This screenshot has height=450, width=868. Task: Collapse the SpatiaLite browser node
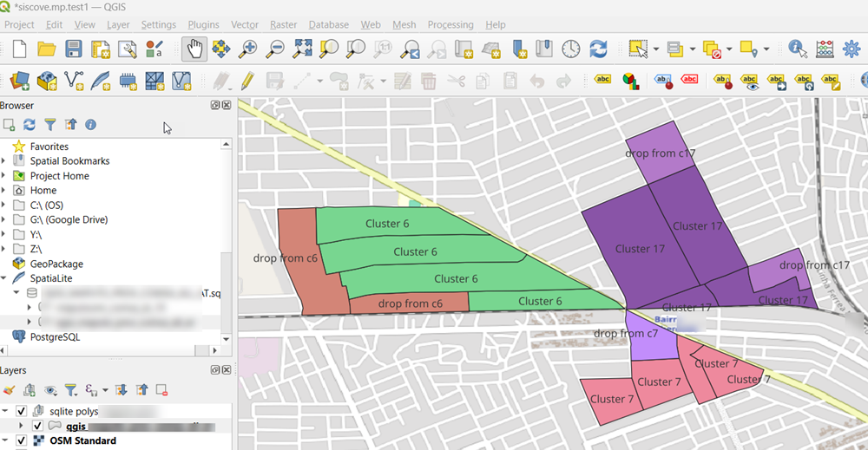tap(3, 278)
